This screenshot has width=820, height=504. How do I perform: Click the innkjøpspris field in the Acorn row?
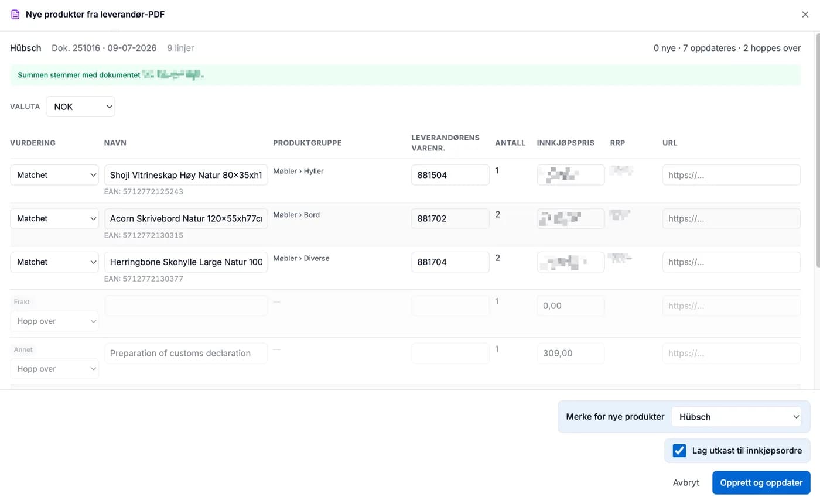[570, 218]
